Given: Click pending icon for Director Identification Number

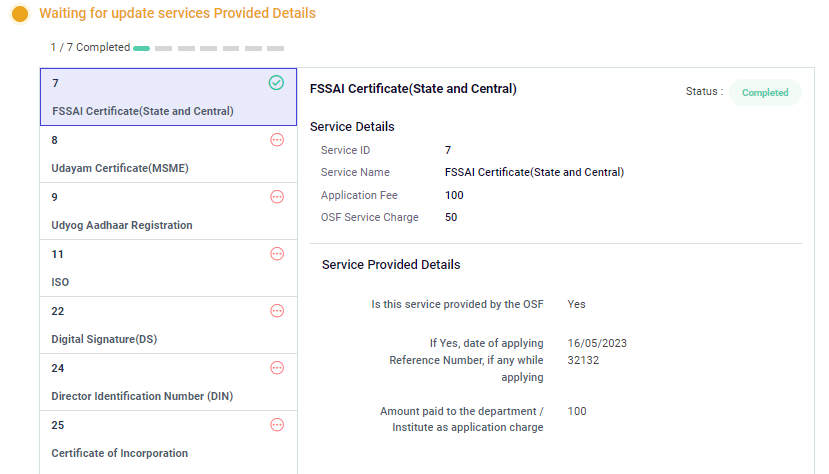Looking at the screenshot, I should [277, 368].
